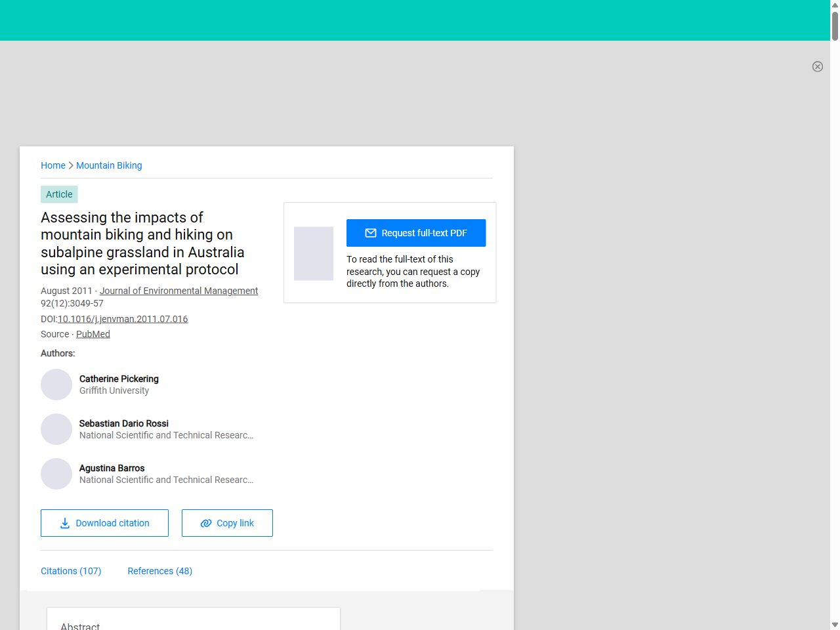Screen dimensions: 840x630
Task: Click the page scrollbar up arrow
Action: [835, 5]
